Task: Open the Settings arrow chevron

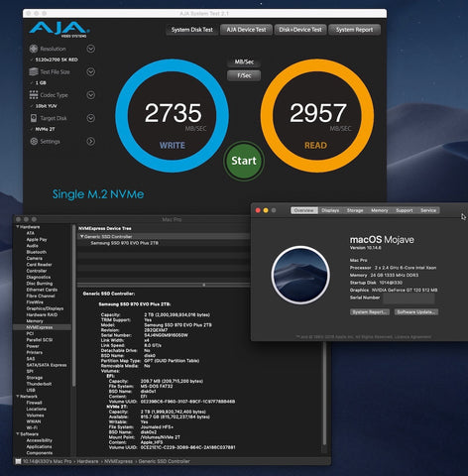Action: coord(91,141)
